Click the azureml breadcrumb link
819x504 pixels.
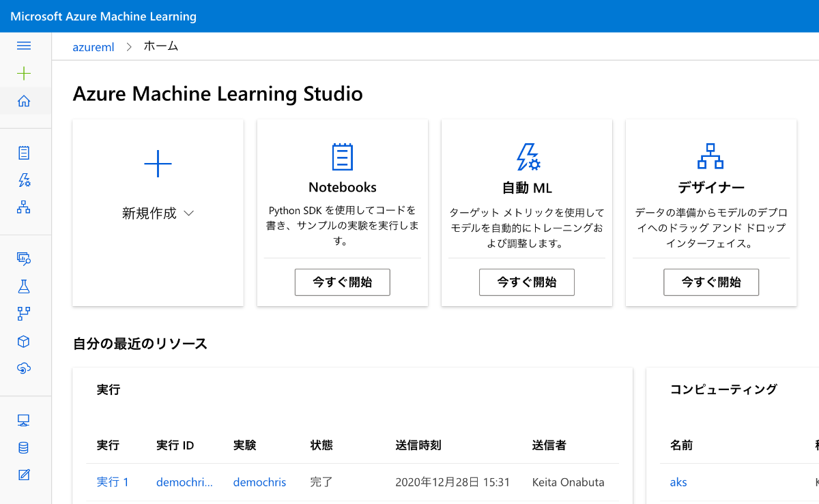(94, 47)
